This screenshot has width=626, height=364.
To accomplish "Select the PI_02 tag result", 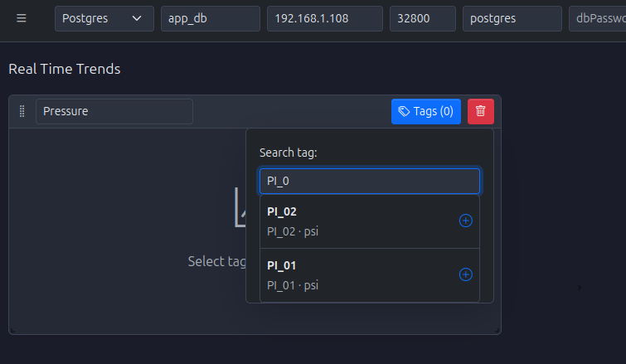I will click(369, 221).
